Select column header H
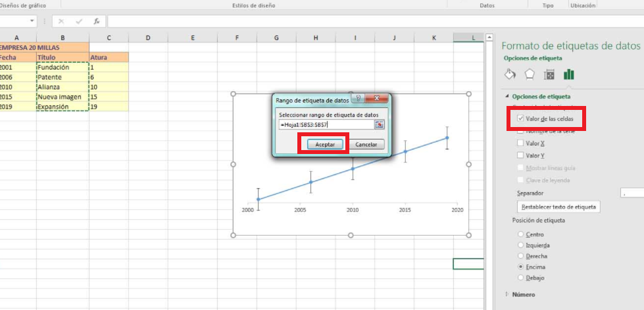This screenshot has height=310, width=644. pos(316,38)
